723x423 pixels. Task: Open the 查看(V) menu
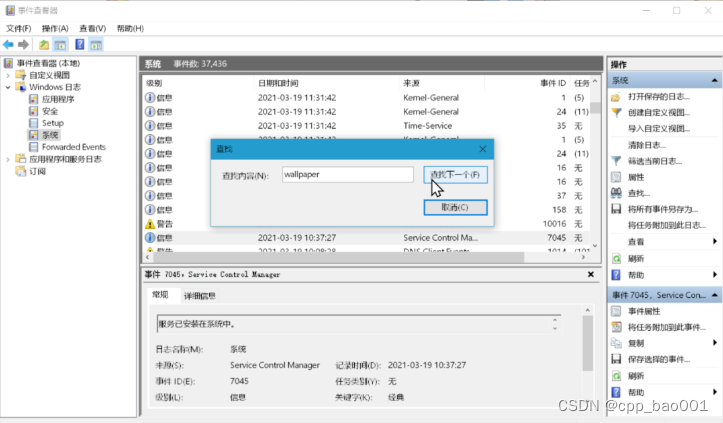point(92,29)
